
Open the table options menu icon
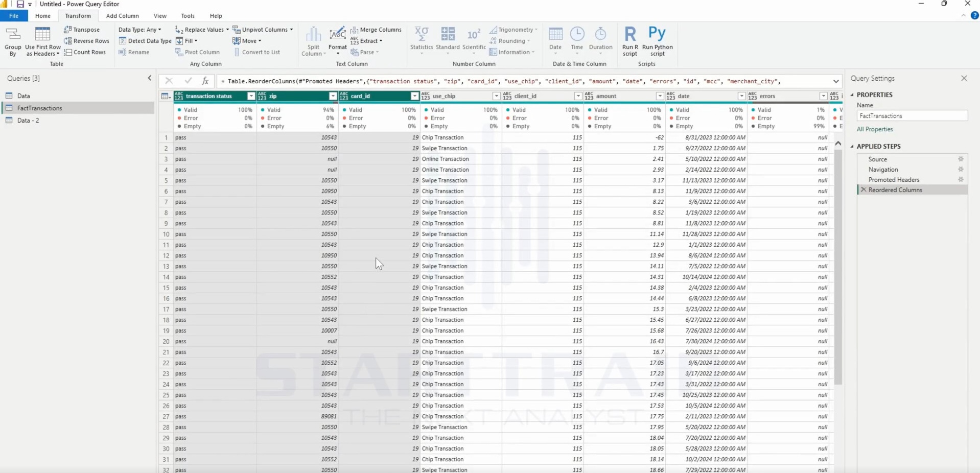click(165, 96)
